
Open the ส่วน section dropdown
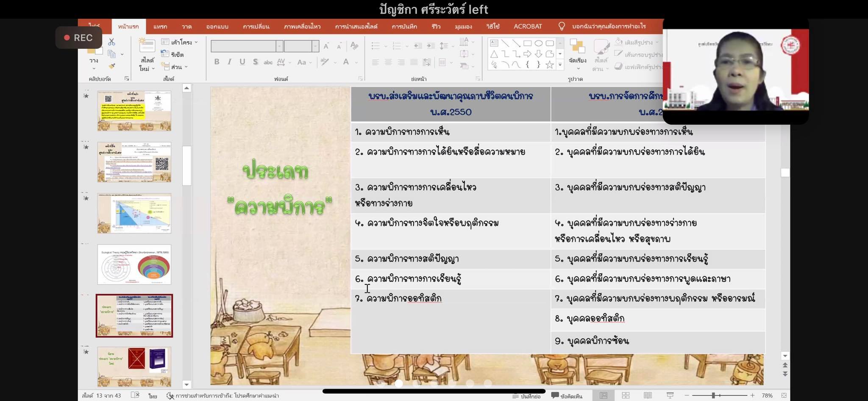[x=176, y=67]
